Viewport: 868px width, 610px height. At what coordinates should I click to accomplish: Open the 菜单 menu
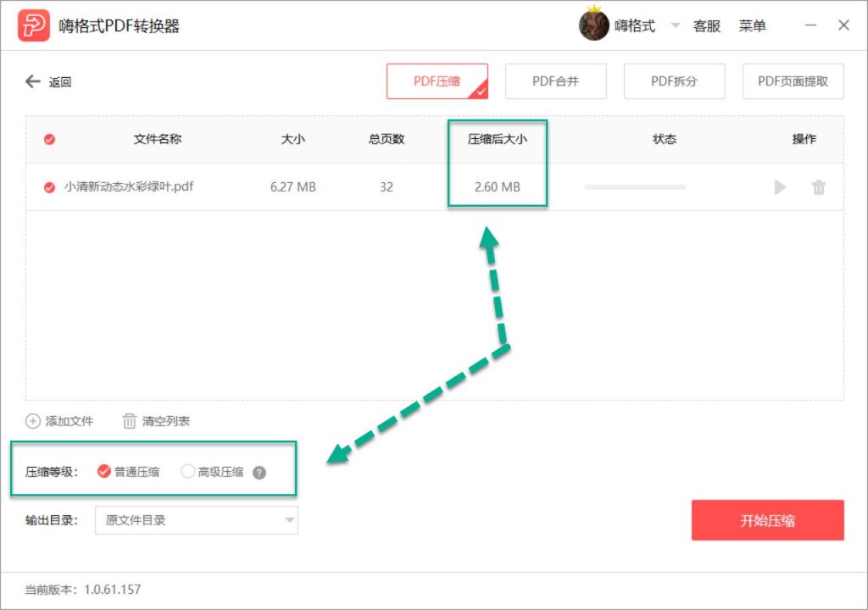tap(753, 26)
